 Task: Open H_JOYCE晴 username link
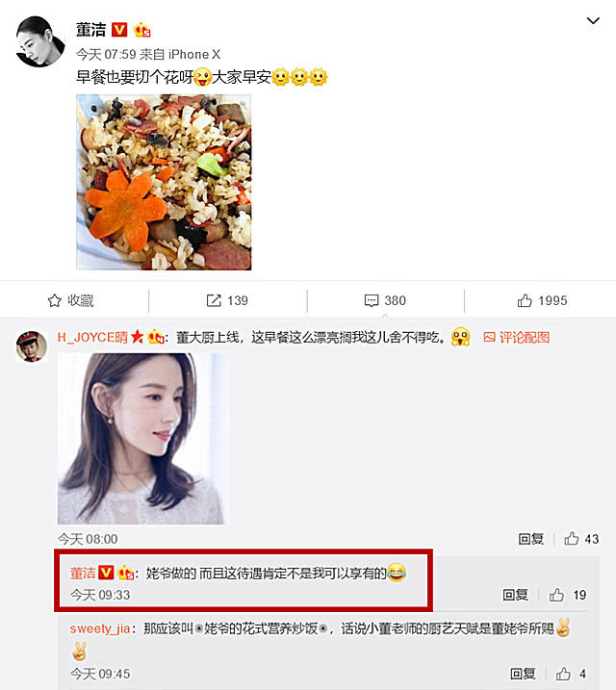tap(92, 338)
